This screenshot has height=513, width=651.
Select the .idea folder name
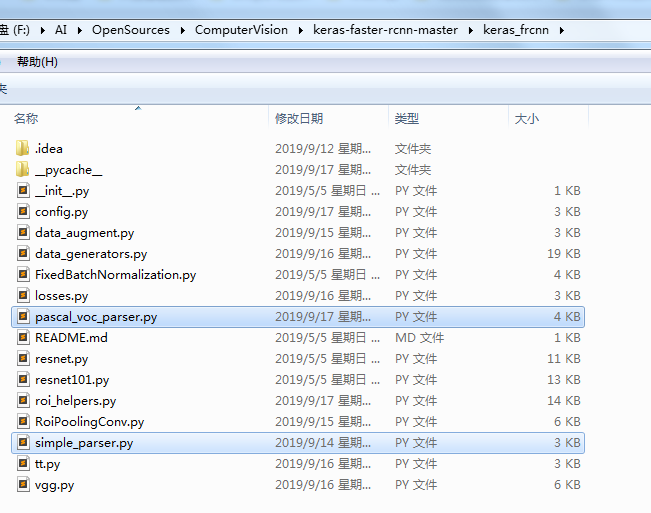tap(49, 149)
